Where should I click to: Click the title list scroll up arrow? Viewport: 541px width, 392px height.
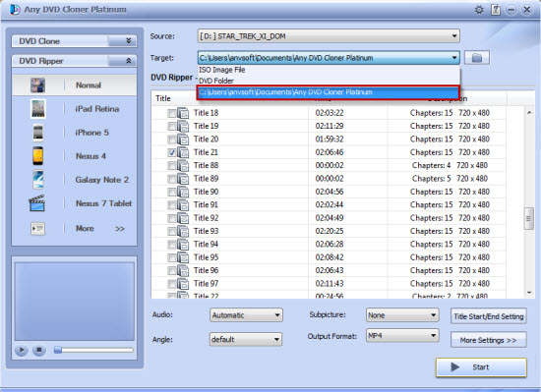[x=529, y=112]
